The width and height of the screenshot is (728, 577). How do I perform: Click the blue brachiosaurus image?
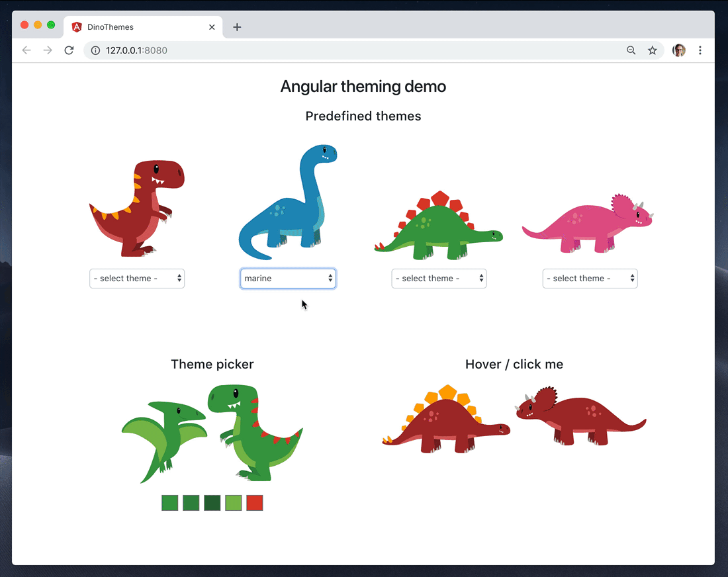[x=288, y=202]
